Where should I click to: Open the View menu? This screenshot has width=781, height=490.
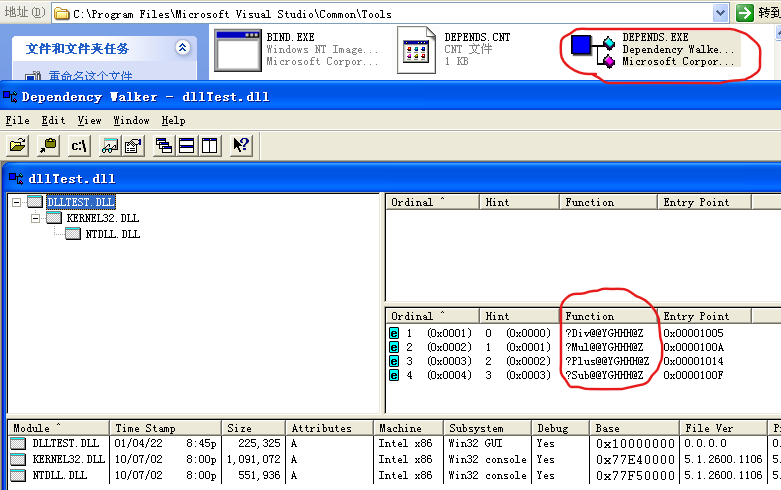(89, 121)
